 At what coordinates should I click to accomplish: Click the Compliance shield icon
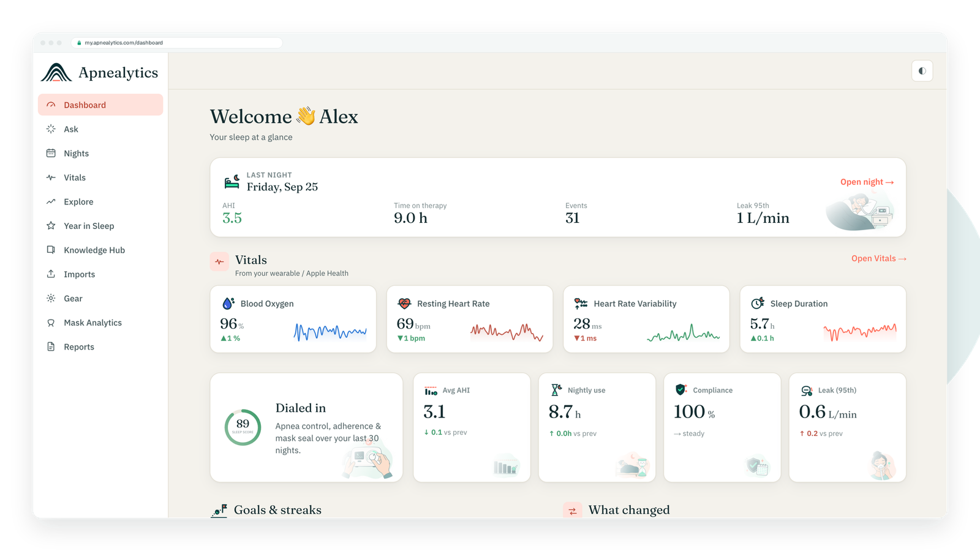point(680,390)
